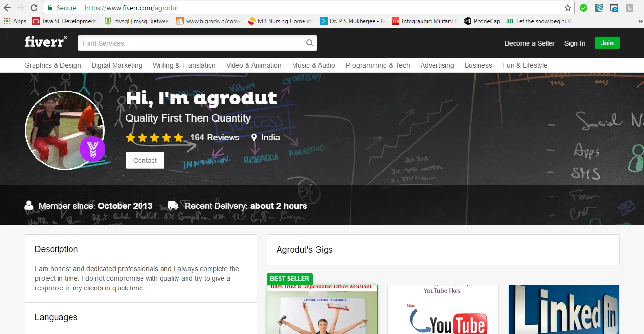Click Become a Seller link

coord(529,43)
